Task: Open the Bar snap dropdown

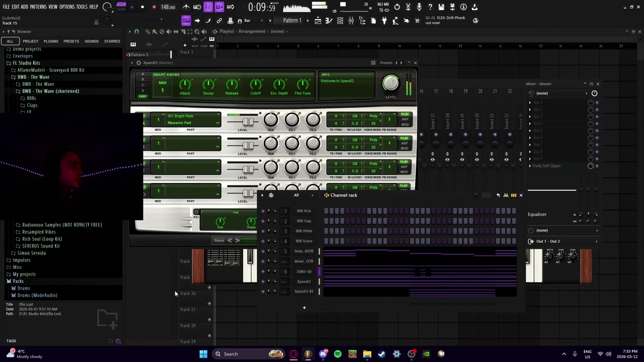Action: pos(247,21)
